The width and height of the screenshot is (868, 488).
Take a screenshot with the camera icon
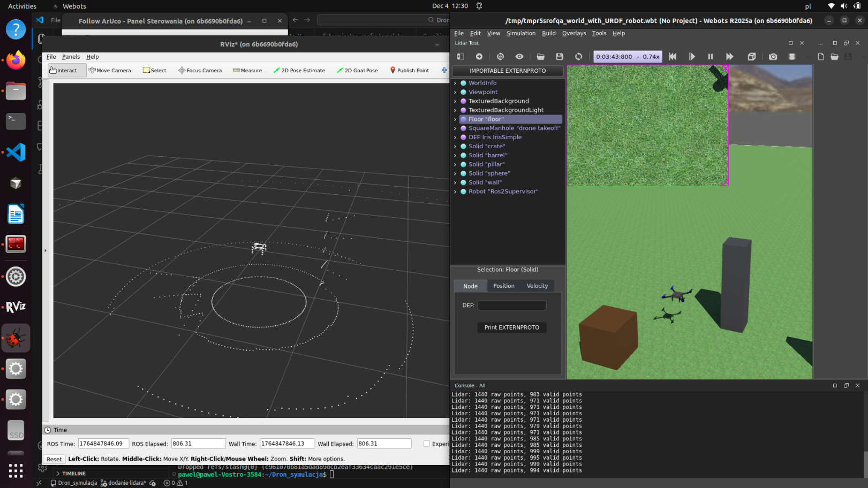pos(773,57)
